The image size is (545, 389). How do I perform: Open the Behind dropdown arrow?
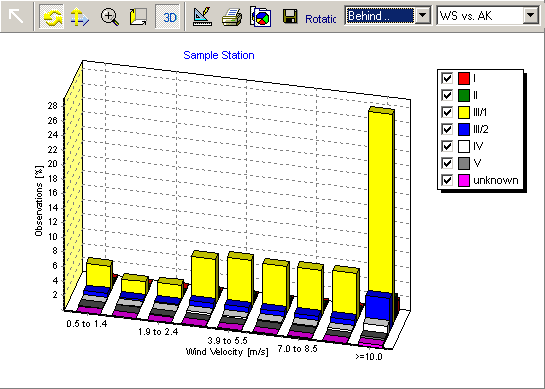tap(423, 16)
